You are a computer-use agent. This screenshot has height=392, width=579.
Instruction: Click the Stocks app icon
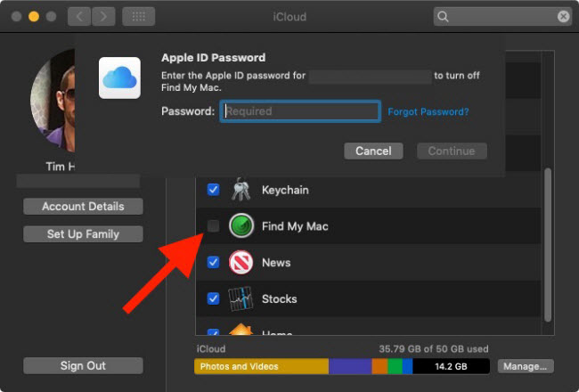(241, 298)
